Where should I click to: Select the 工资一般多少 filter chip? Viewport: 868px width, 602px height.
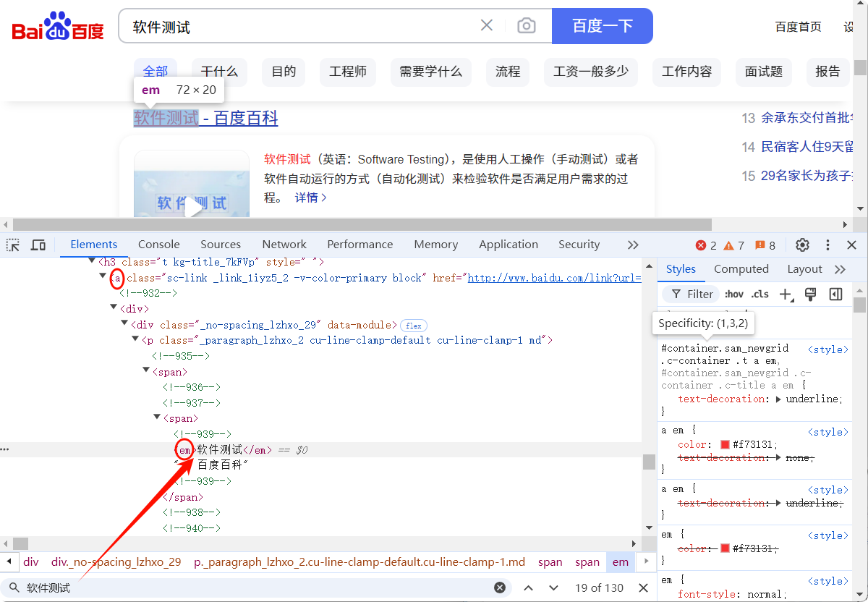click(591, 72)
